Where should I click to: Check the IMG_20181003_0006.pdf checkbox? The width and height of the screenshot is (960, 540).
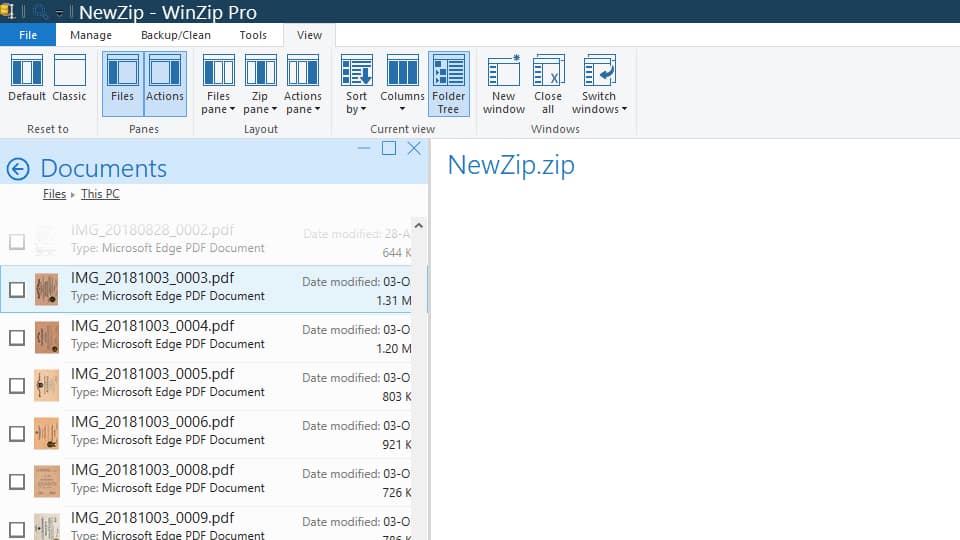[x=17, y=433]
